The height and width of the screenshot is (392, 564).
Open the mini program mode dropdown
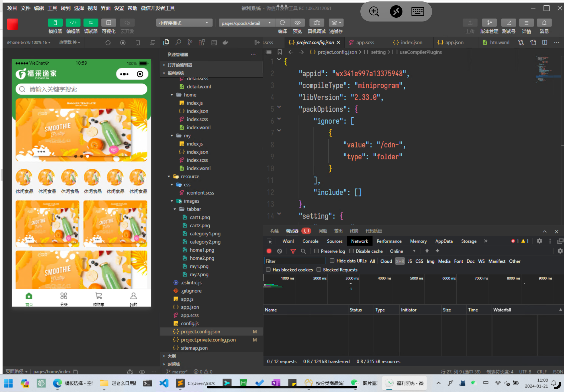point(184,23)
